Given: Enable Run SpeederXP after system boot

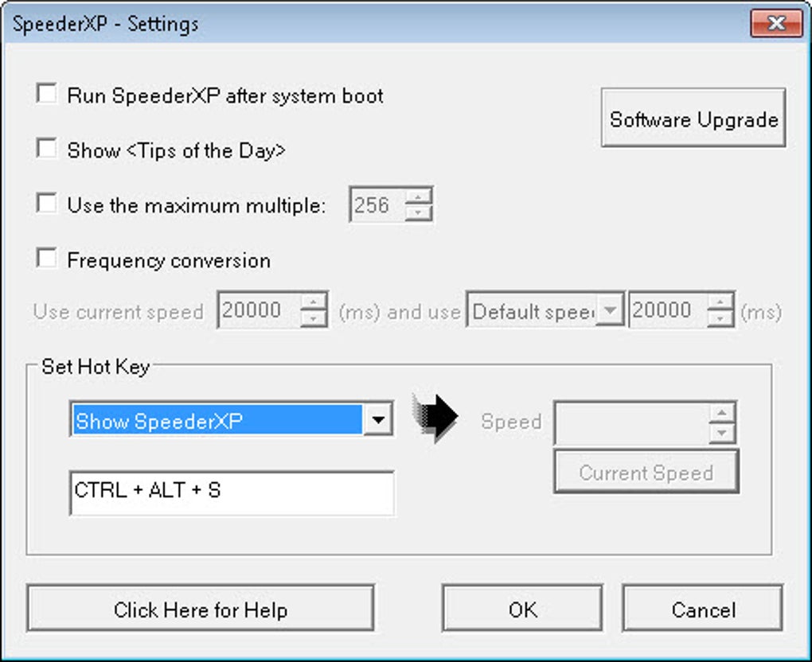Looking at the screenshot, I should coord(47,95).
